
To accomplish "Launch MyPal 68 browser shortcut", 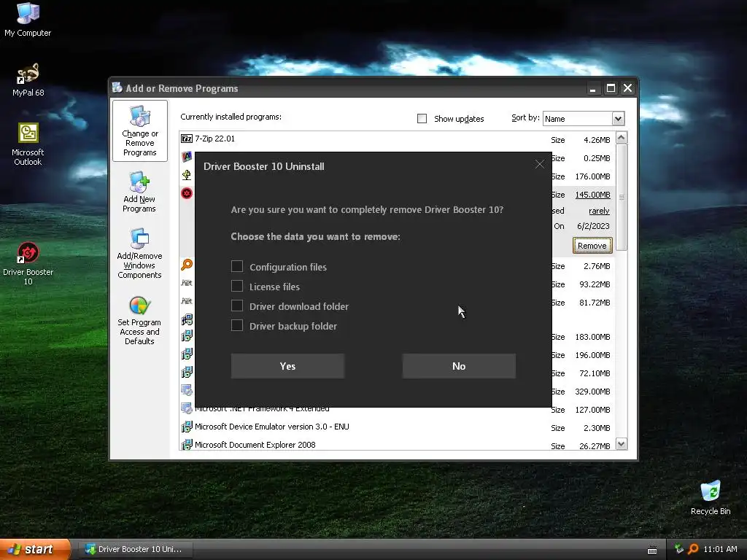I will pos(28,80).
